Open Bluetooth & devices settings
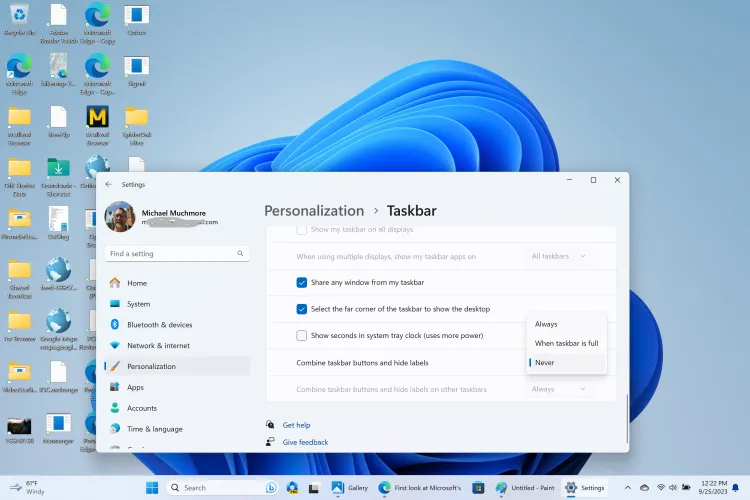 point(159,325)
